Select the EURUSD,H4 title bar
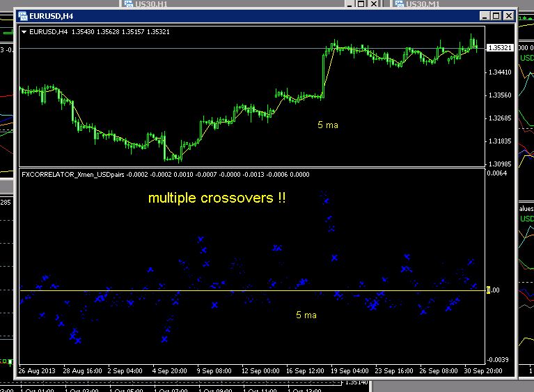Image resolution: width=534 pixels, height=392 pixels. pyautogui.click(x=266, y=16)
